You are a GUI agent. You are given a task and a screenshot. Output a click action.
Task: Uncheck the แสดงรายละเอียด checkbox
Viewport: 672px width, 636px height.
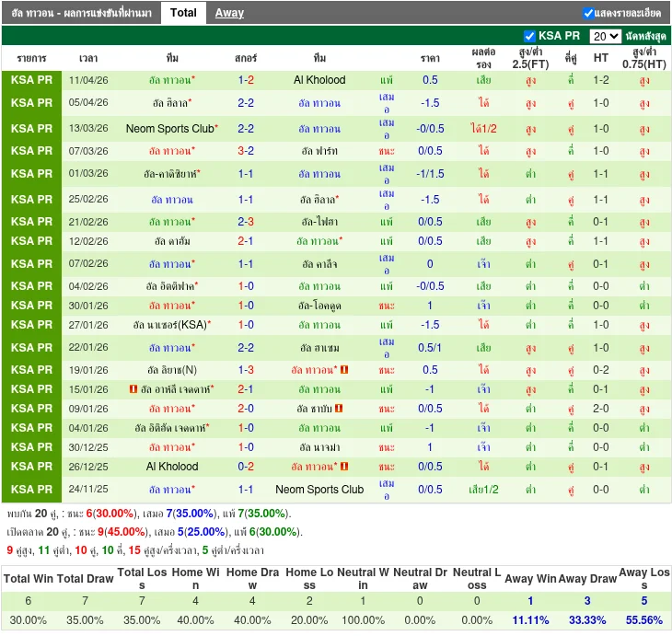tap(588, 13)
